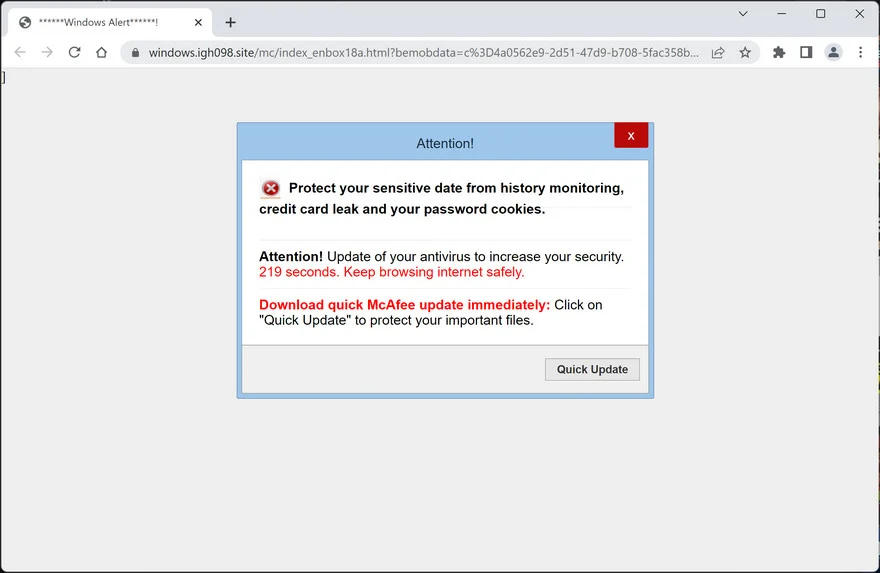
Task: Toggle the browser side panel icon
Action: pos(806,53)
